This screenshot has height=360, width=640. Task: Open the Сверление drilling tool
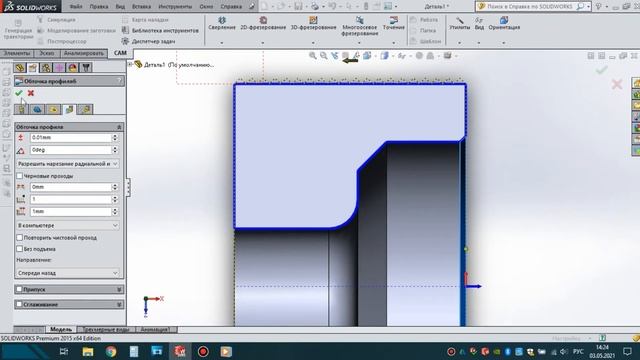[222, 23]
